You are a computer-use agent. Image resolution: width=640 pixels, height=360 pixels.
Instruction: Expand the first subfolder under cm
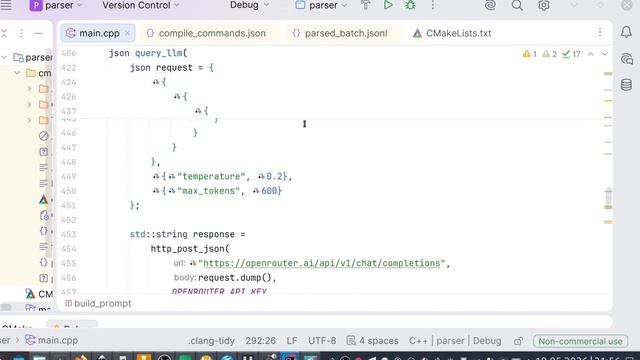[x=29, y=89]
